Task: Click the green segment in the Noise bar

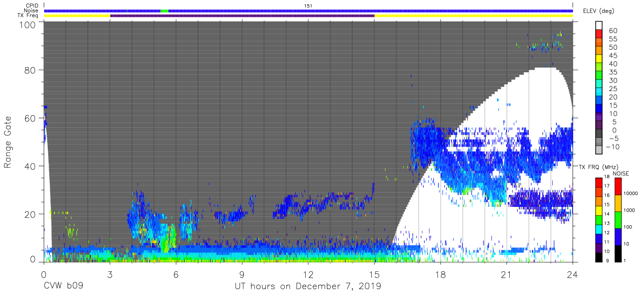Action: coord(164,10)
